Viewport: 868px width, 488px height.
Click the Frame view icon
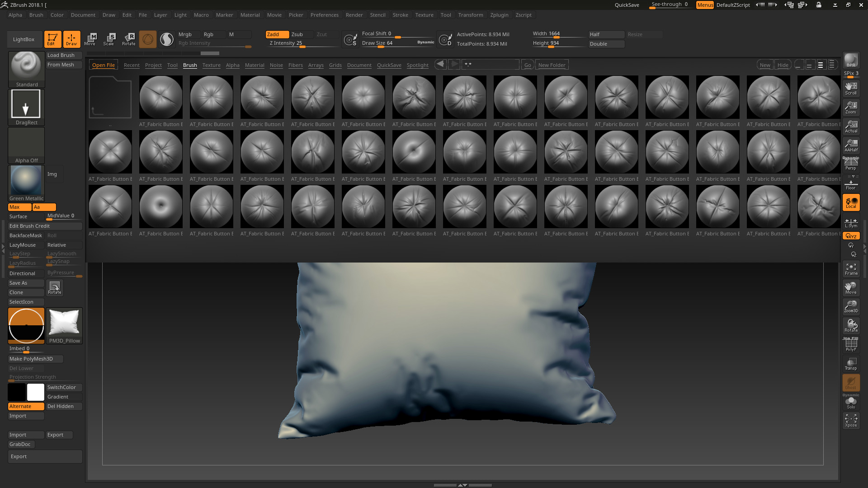[851, 269]
